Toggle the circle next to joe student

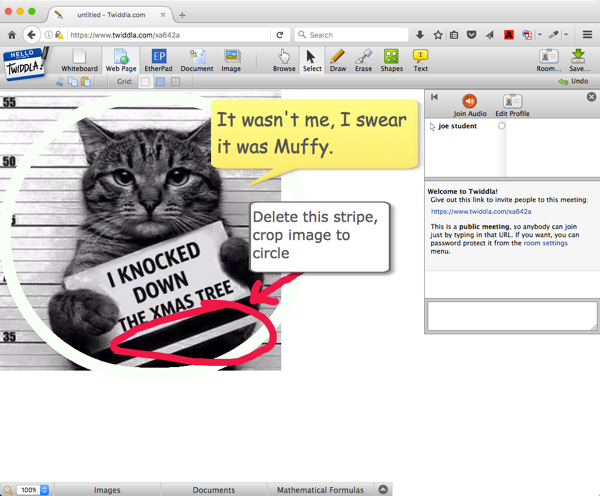click(501, 126)
